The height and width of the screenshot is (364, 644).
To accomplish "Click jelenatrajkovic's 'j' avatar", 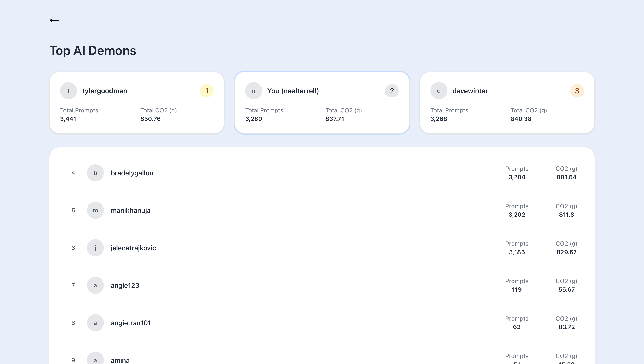I will [95, 248].
